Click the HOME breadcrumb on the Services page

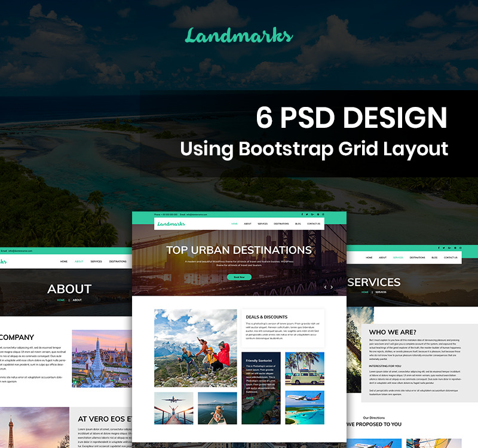364,292
